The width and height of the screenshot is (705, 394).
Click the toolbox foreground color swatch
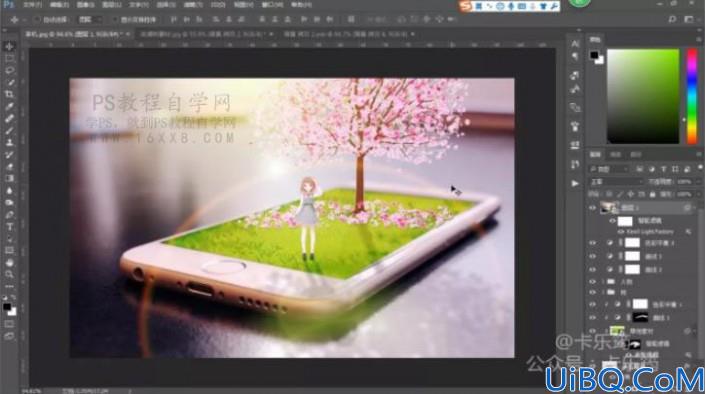click(x=7, y=308)
